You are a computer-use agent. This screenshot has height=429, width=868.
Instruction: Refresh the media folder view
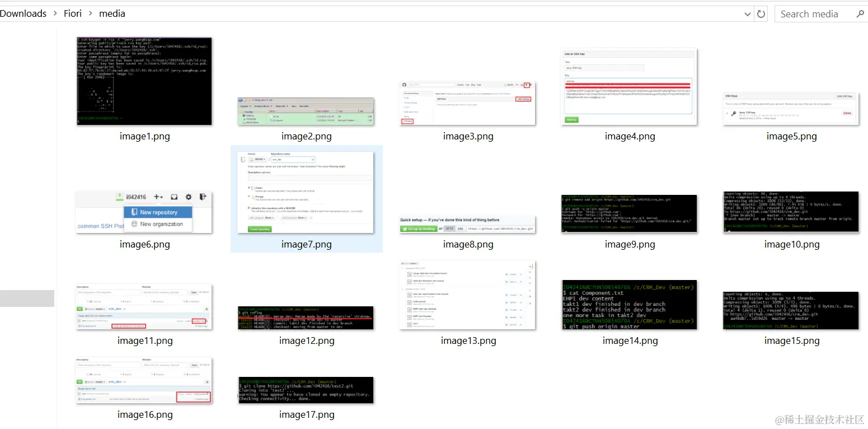click(x=761, y=14)
